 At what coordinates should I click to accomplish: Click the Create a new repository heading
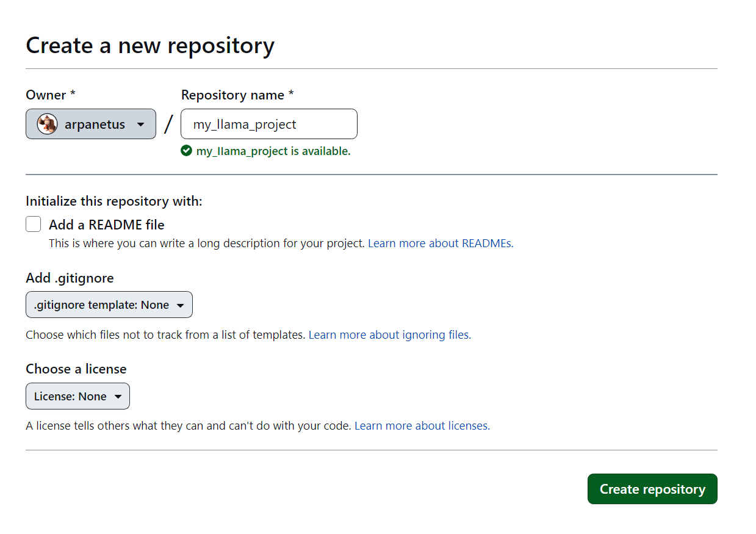[x=150, y=46]
